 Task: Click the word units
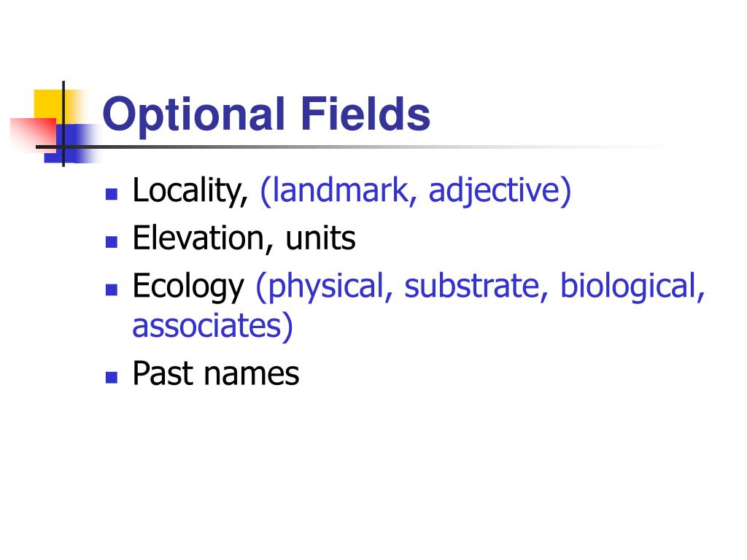click(320, 238)
